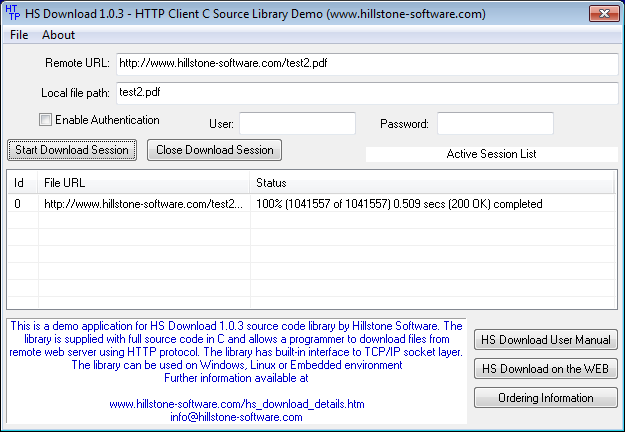This screenshot has height=432, width=625.
Task: Click the User input field
Action: 297,124
